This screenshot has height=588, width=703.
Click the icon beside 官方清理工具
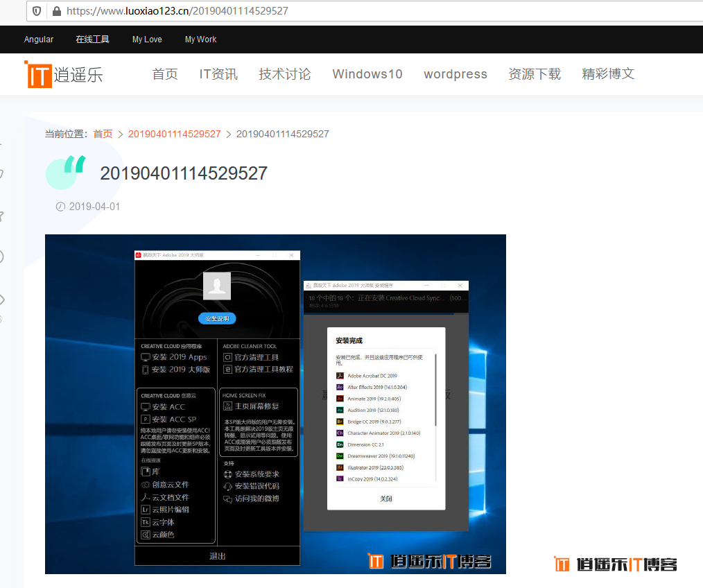tap(227, 358)
